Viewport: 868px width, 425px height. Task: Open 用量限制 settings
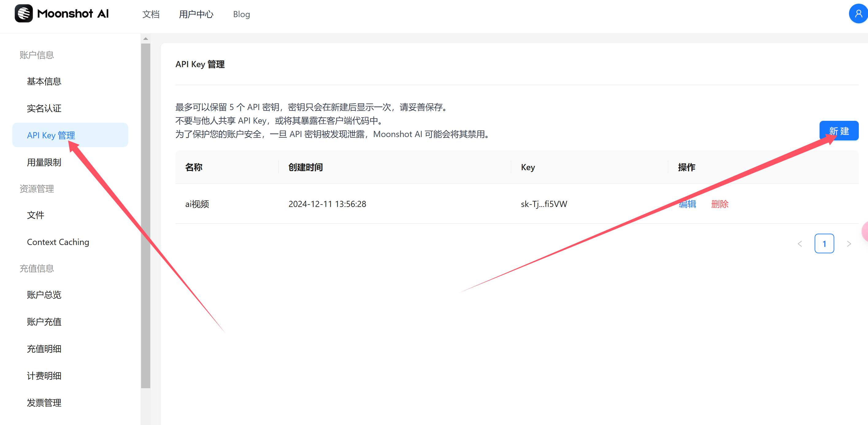click(44, 162)
